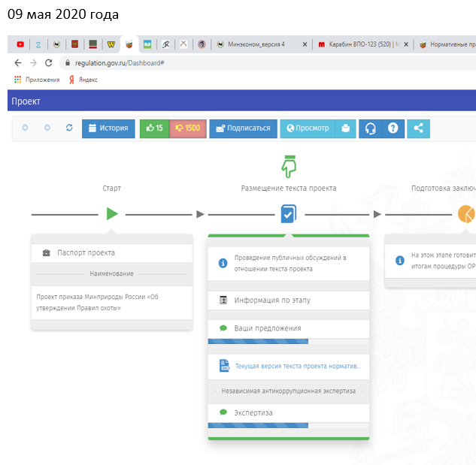Open help via the question mark icon

393,128
